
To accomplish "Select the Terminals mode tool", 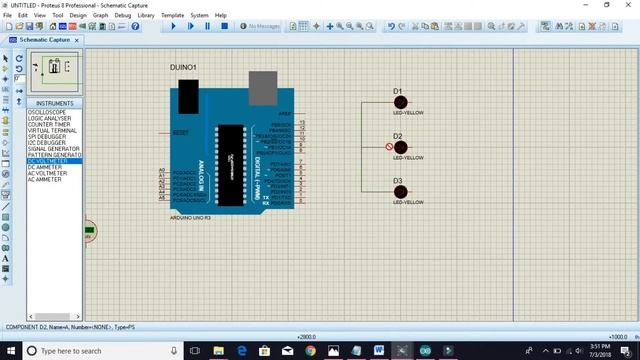I will point(5,132).
